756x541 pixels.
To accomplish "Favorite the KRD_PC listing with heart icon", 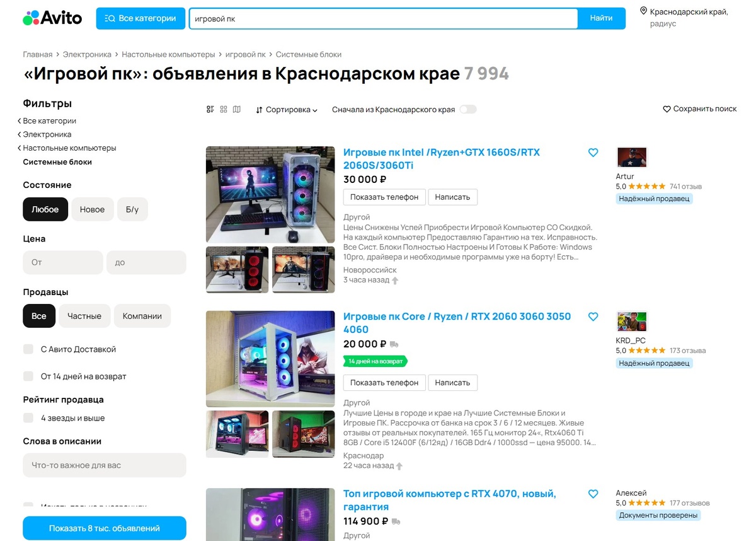I will point(593,317).
